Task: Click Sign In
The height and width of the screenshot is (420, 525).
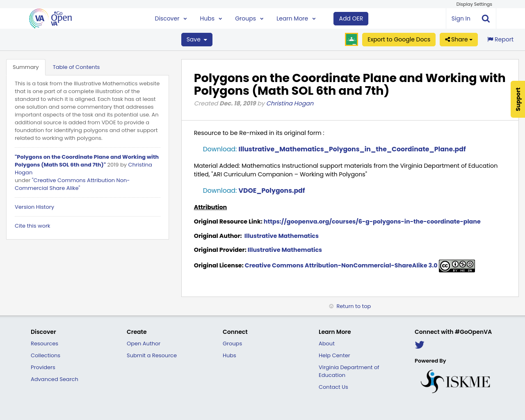Action: pyautogui.click(x=461, y=18)
